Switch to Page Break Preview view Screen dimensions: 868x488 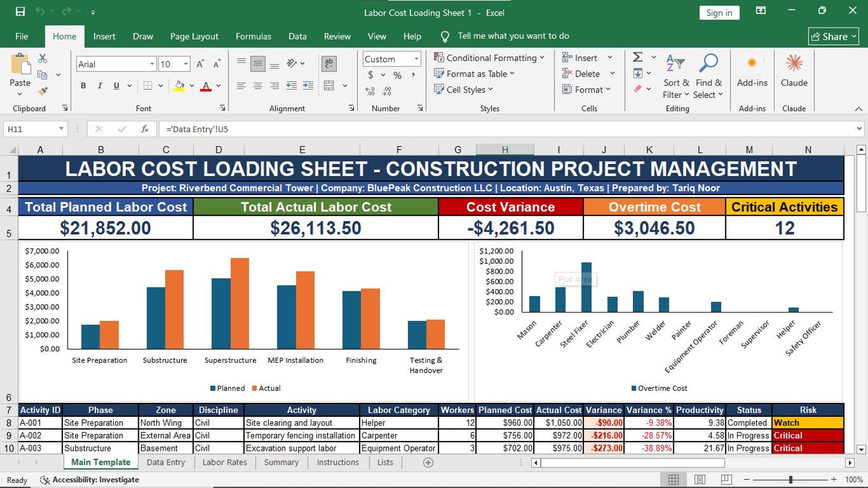point(726,479)
